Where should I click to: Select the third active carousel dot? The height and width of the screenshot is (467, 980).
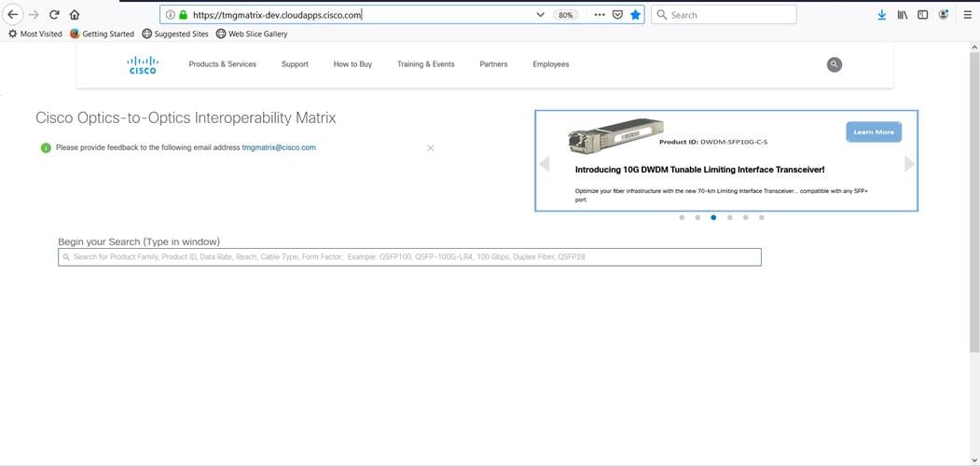[x=713, y=217]
